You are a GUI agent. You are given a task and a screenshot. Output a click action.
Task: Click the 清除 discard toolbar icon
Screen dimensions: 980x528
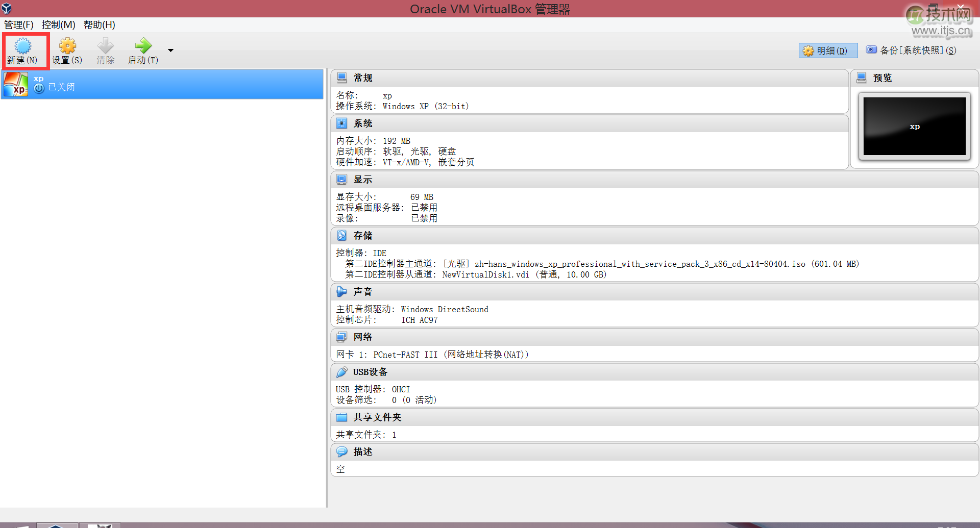click(105, 46)
